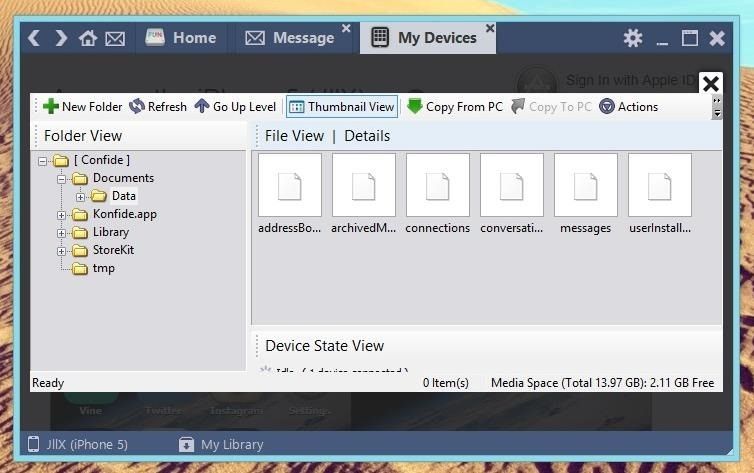The height and width of the screenshot is (473, 754).
Task: Expand the Data folder node
Action: (x=81, y=196)
